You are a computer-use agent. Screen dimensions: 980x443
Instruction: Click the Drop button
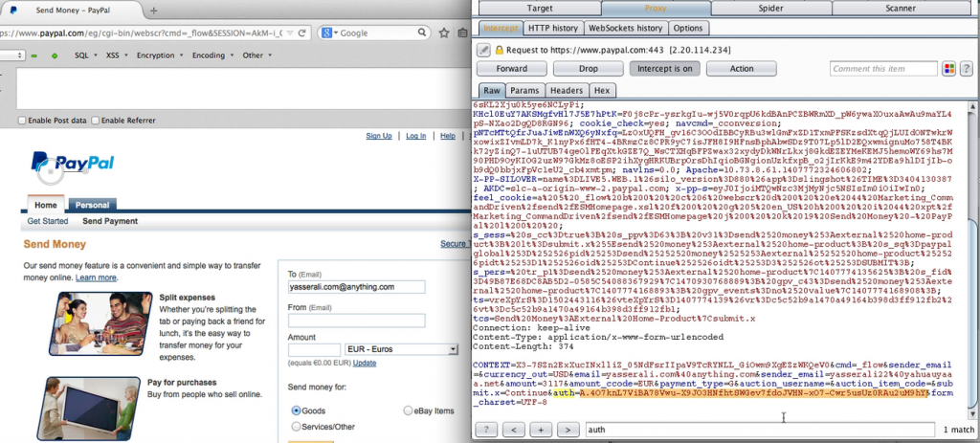589,69
